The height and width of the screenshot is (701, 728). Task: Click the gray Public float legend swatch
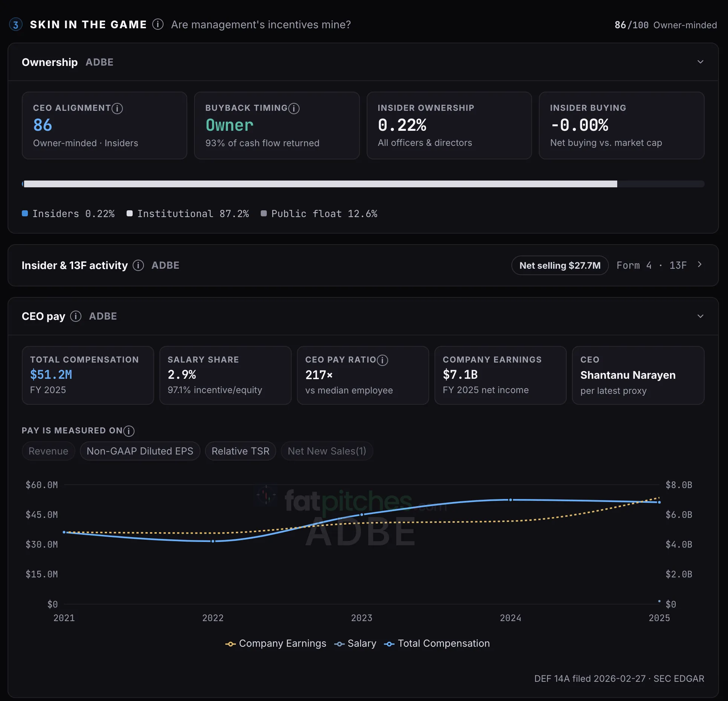point(264,214)
